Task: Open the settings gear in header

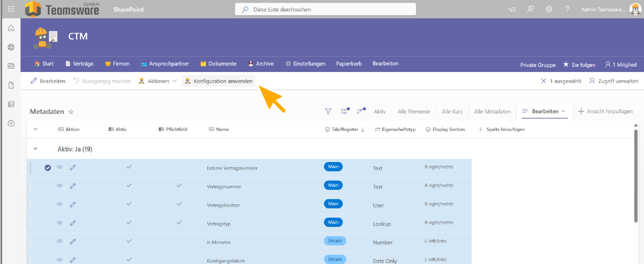Action: point(549,9)
